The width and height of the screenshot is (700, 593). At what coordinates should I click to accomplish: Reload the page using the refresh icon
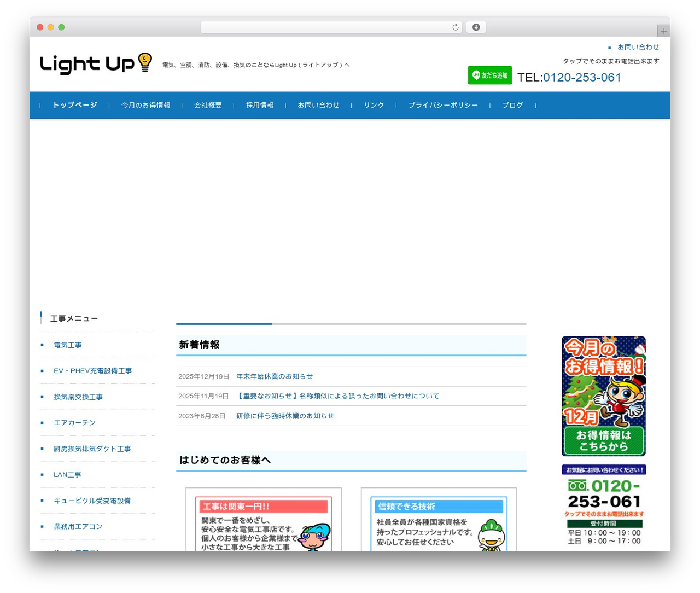[455, 27]
